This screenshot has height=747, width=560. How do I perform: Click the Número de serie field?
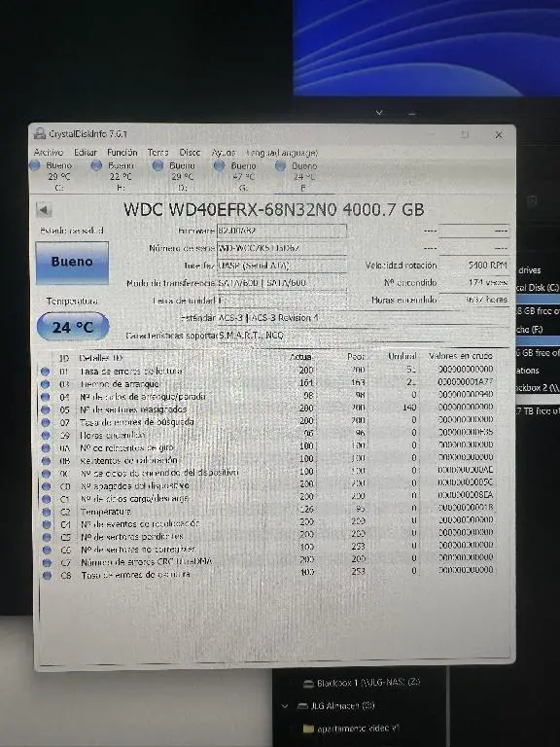[282, 248]
